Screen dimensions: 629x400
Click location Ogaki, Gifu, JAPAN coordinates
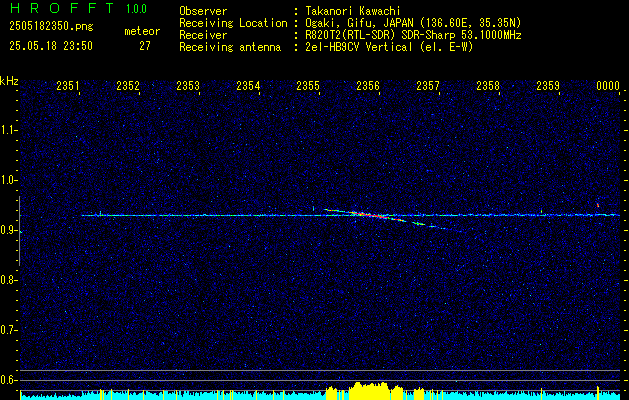412,23
